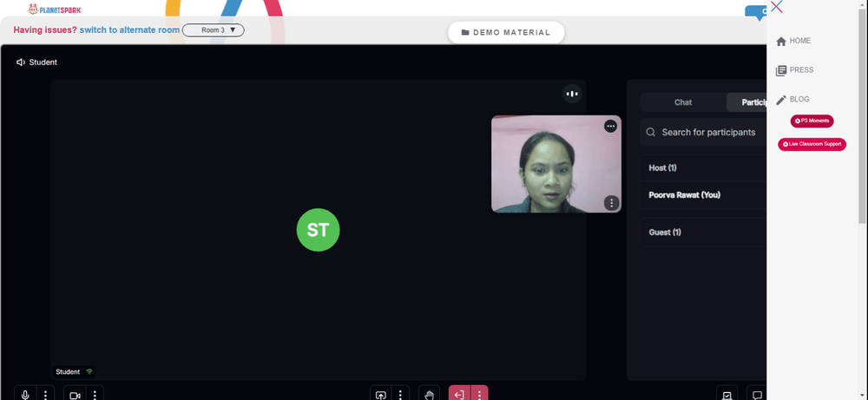Toggle the camera video button
Screen dimensions: 868x400
tap(75, 395)
